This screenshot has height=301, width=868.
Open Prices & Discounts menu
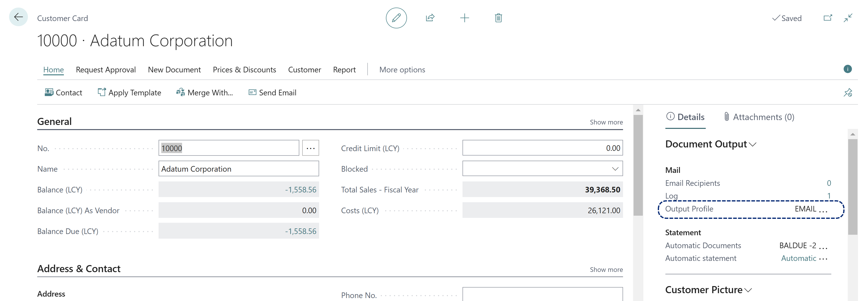244,70
